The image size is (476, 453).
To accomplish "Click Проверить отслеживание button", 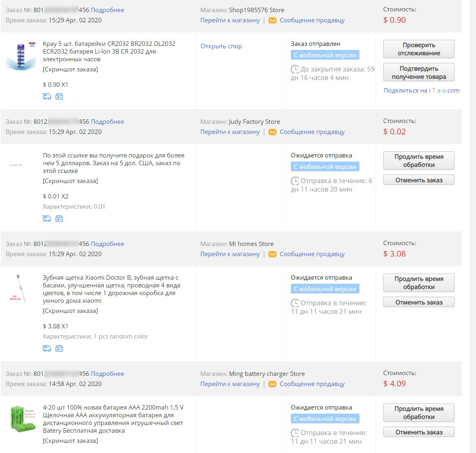I will coord(419,49).
